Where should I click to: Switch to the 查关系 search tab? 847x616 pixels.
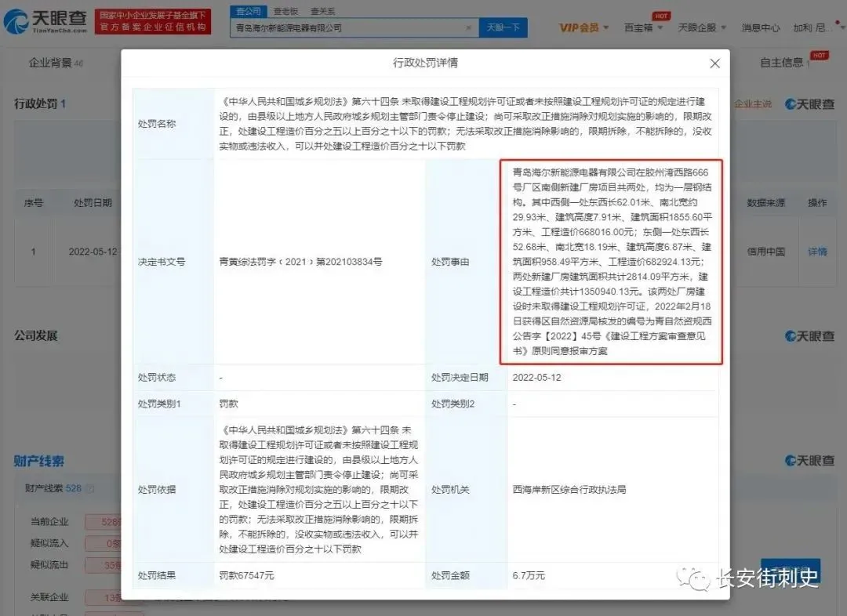(322, 11)
